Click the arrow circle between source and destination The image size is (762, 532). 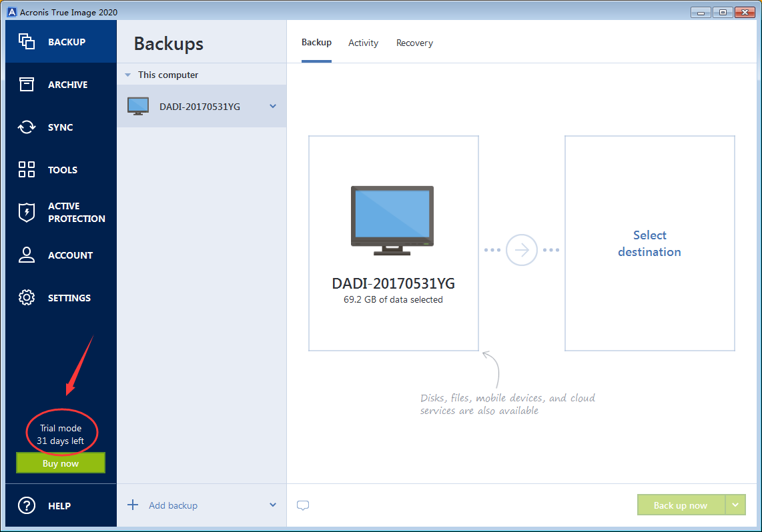521,250
